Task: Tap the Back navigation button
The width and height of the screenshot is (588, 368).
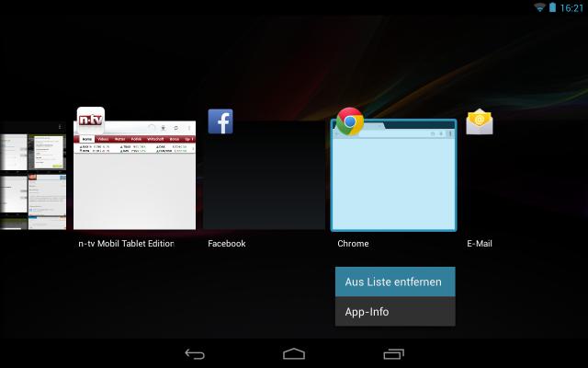Action: coord(195,353)
